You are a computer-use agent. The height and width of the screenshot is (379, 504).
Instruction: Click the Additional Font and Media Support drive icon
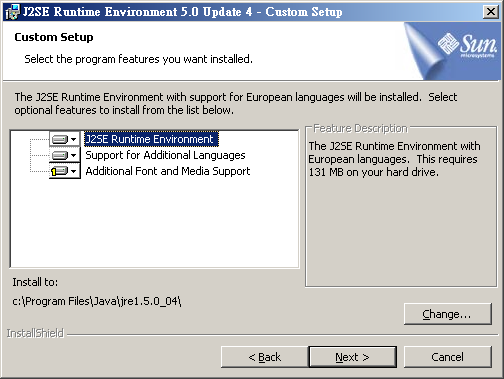(60, 171)
